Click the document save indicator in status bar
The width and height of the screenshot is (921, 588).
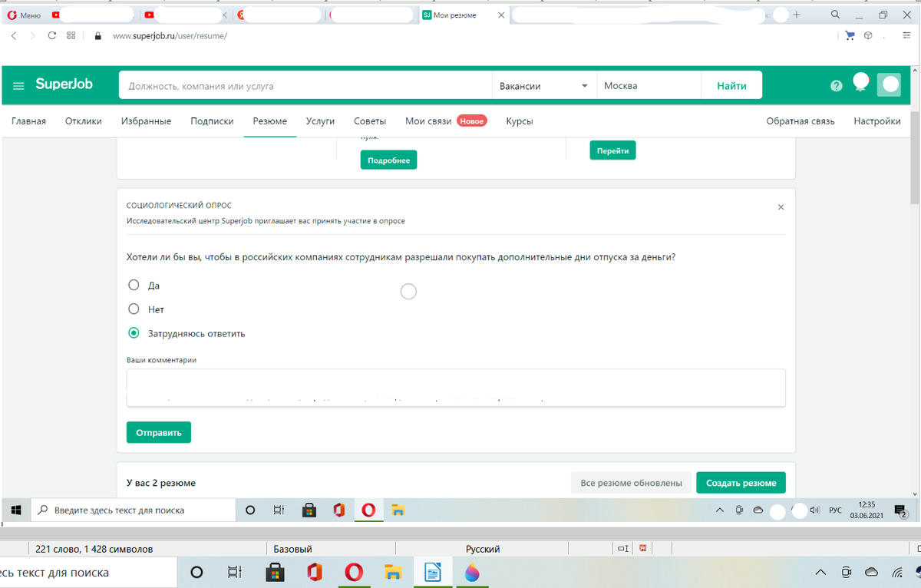642,549
